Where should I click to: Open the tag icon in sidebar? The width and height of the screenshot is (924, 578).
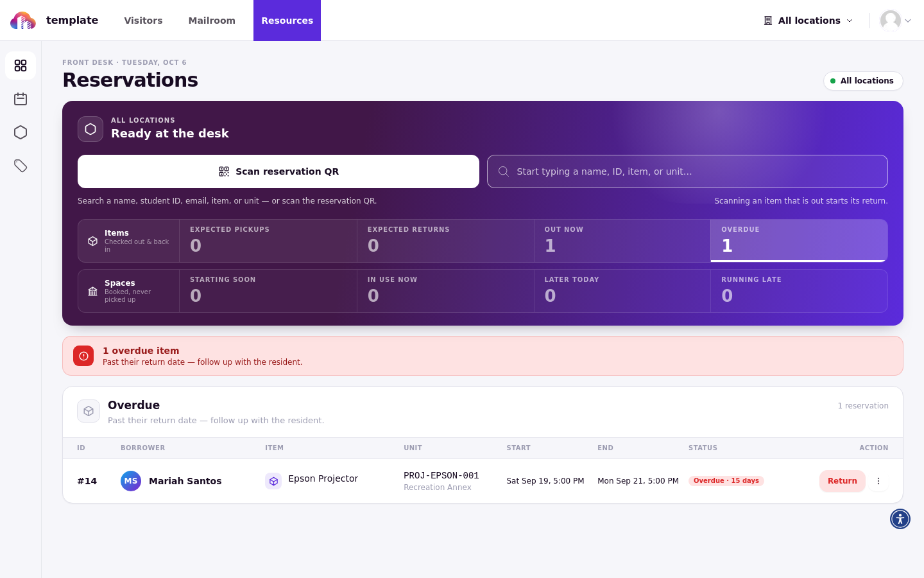(21, 166)
